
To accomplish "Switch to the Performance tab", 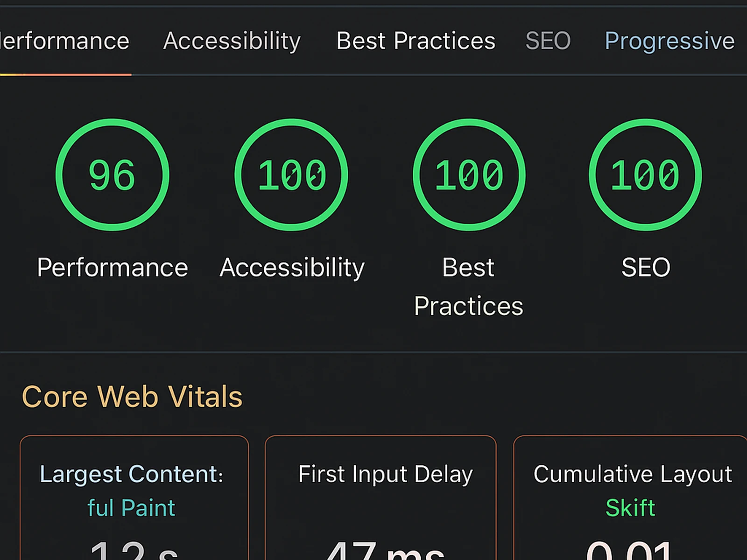I will [x=64, y=41].
